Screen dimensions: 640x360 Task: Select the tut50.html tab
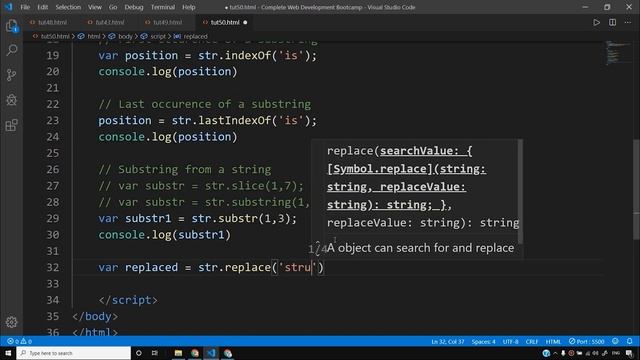225,22
